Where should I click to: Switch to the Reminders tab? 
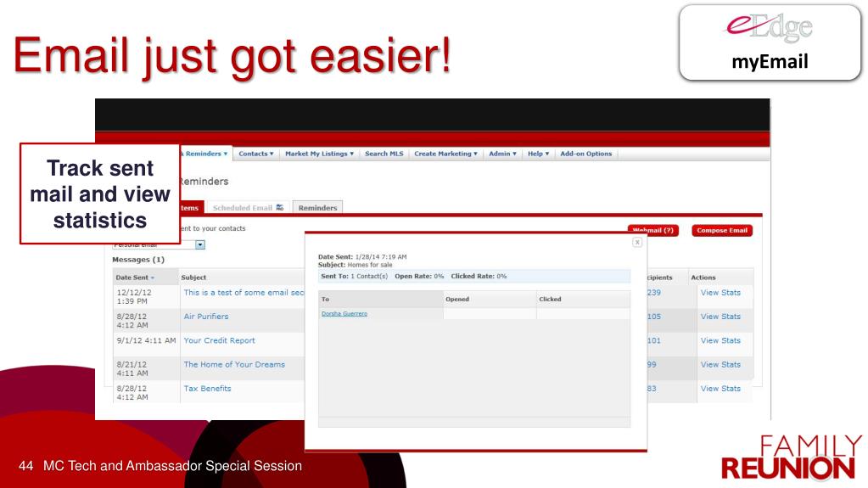[317, 208]
